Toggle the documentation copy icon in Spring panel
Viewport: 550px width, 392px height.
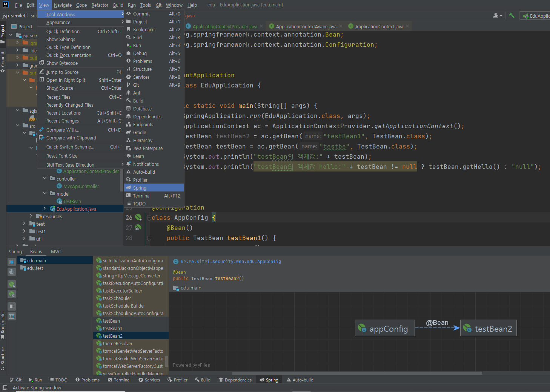tap(12, 306)
